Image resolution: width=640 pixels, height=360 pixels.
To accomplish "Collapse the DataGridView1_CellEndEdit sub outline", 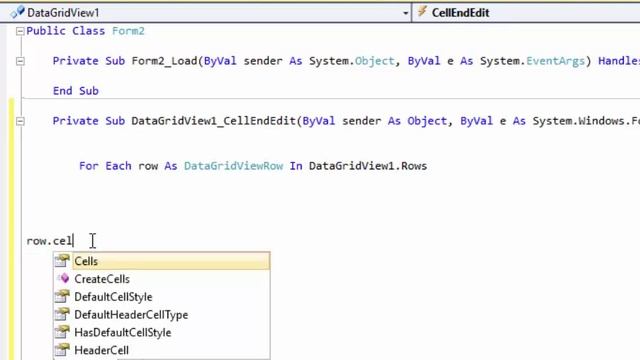I will click(x=20, y=121).
